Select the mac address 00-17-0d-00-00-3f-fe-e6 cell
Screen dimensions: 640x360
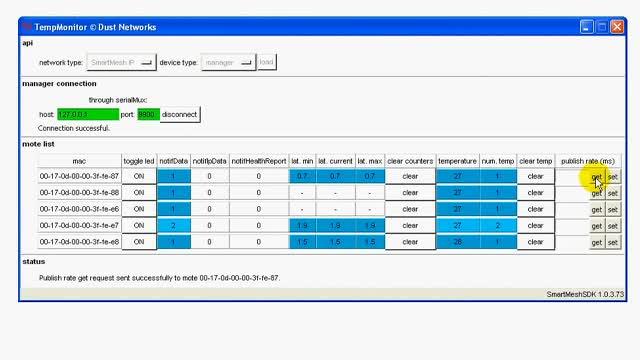point(79,209)
